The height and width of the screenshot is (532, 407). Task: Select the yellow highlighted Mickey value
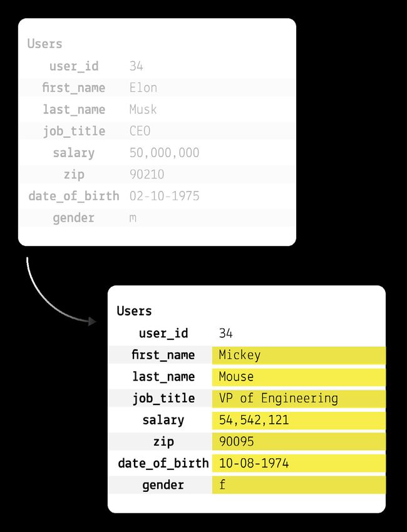299,356
